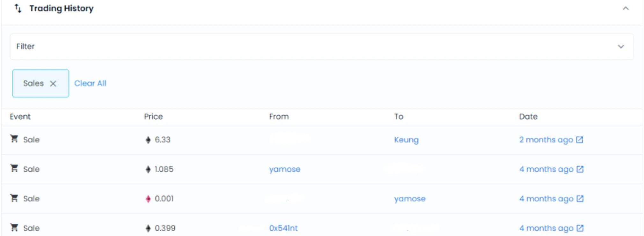The image size is (644, 236).
Task: Click the pink Ethereum icon beside 0.001
Action: point(148,199)
